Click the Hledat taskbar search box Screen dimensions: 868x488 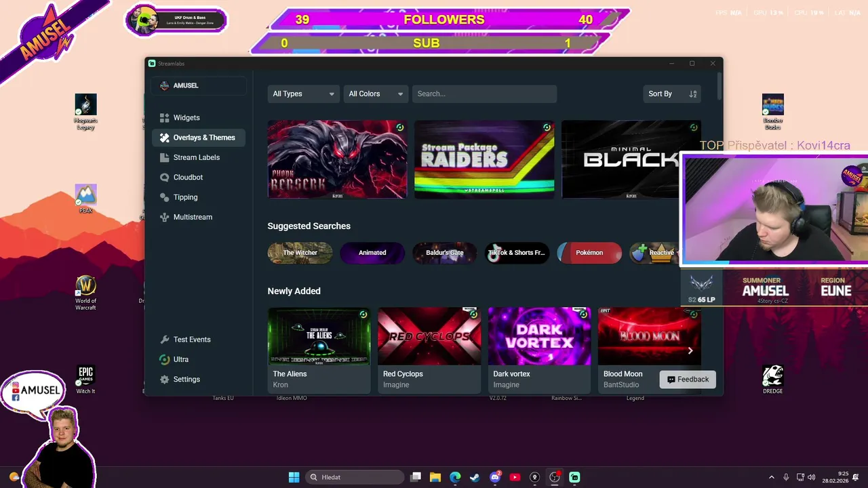tap(355, 477)
